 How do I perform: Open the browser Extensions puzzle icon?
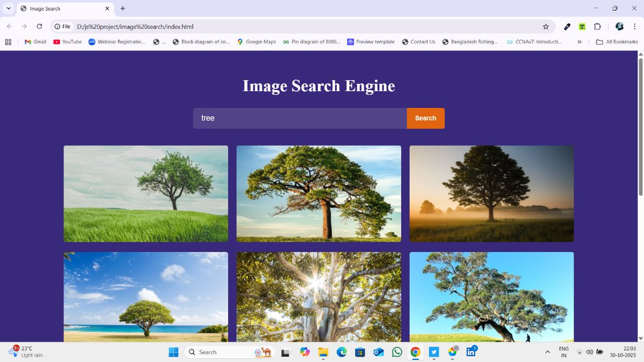(597, 26)
